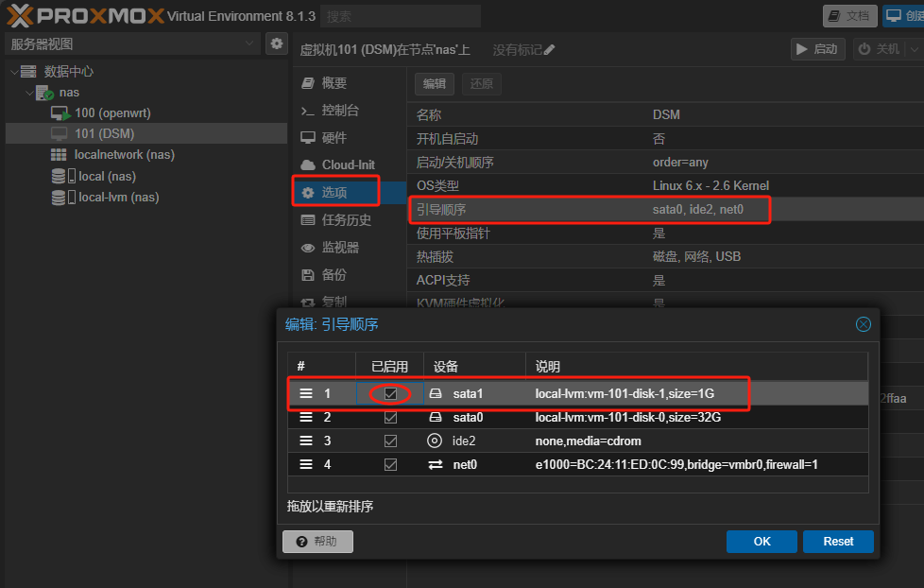924x588 pixels.
Task: Open the server view settings gear
Action: 277,43
